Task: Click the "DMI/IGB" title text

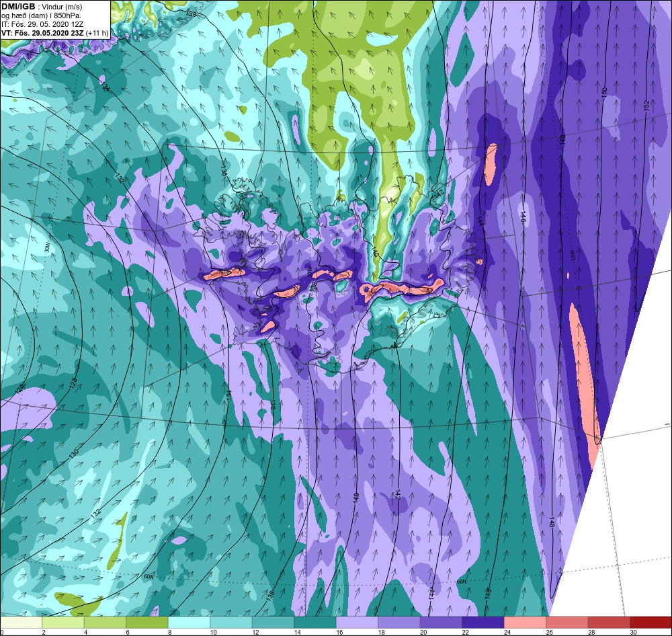Action: (18, 7)
